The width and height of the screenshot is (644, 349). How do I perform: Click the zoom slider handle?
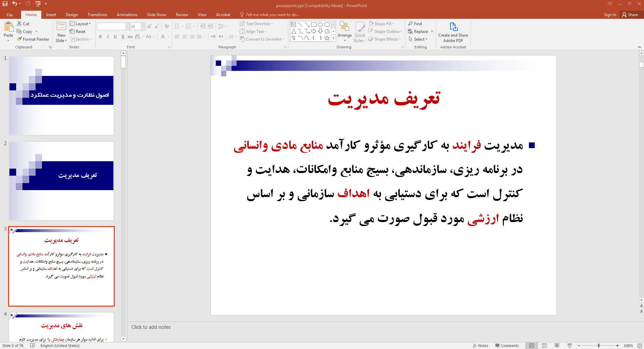click(x=599, y=346)
